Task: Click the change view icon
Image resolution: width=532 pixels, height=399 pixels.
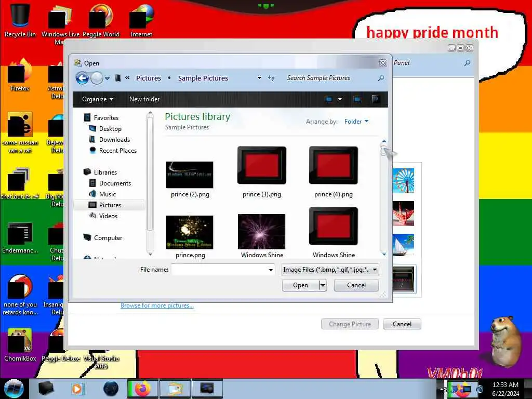Action: 328,99
